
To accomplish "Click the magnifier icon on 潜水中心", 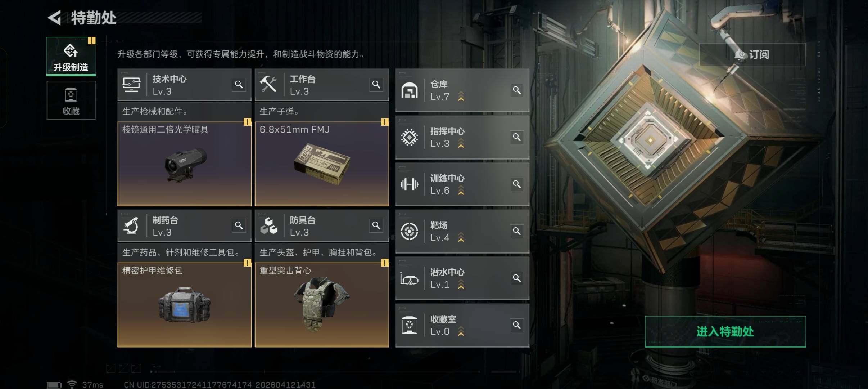I will point(517,278).
